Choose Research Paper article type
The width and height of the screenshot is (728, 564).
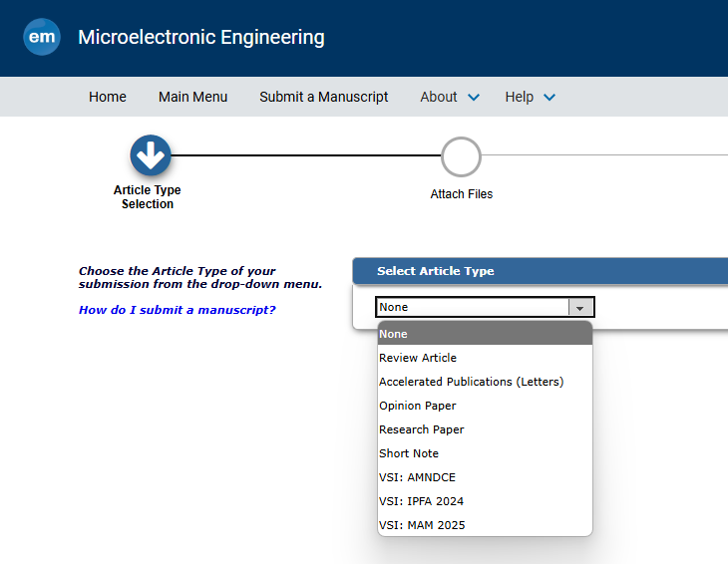click(421, 429)
